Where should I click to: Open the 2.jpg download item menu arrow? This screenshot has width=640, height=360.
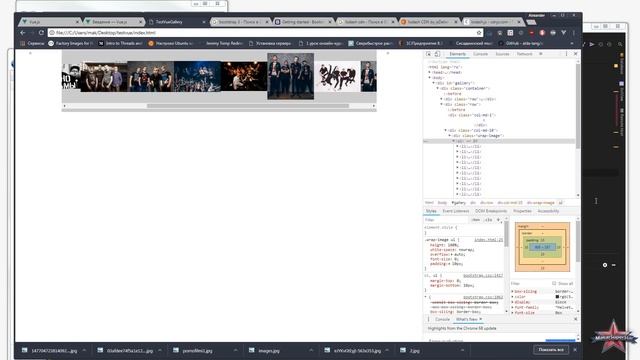pos(462,350)
